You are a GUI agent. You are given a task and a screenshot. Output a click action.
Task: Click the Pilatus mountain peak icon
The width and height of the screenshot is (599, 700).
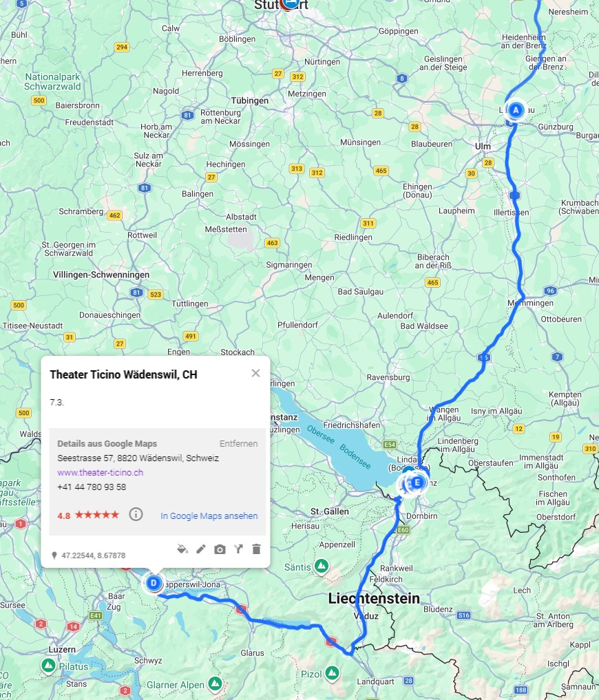pyautogui.click(x=48, y=666)
